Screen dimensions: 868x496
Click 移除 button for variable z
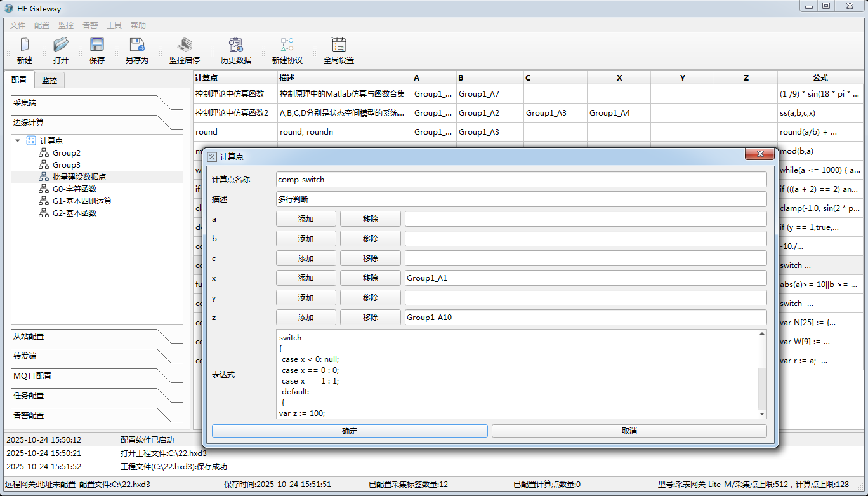(x=371, y=318)
